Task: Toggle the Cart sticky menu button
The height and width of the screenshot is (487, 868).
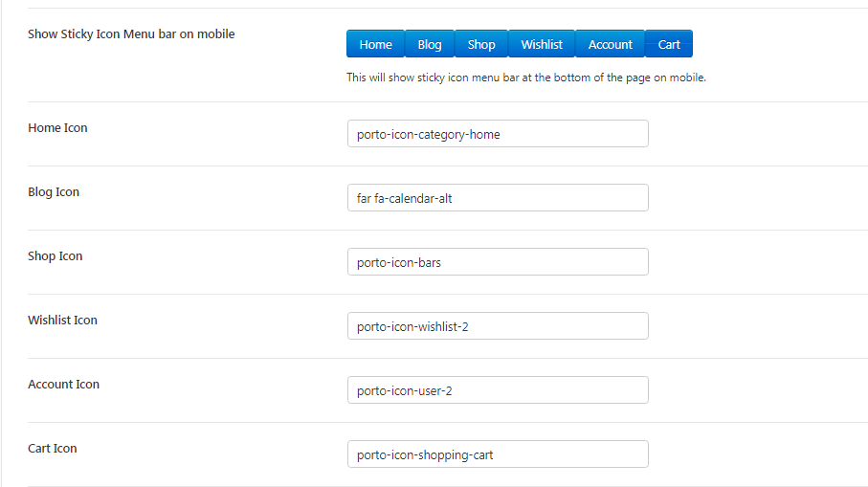Action: coord(669,44)
